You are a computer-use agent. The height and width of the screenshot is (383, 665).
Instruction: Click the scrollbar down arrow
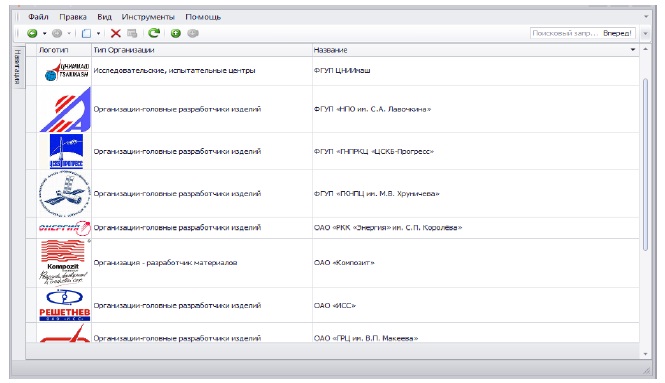[645, 354]
